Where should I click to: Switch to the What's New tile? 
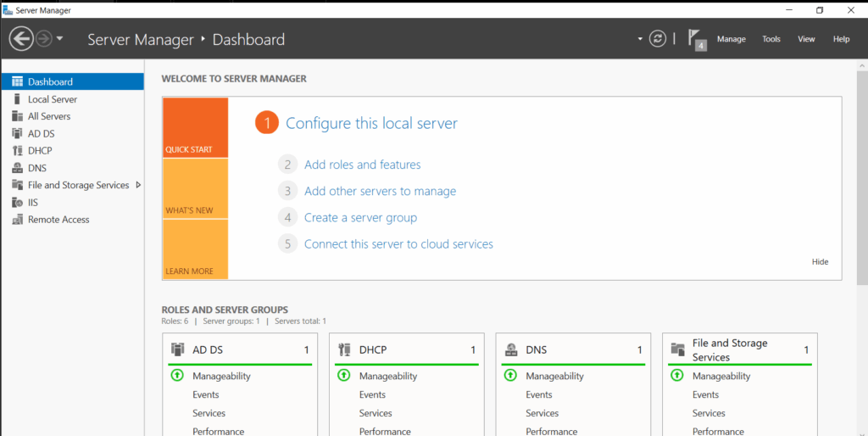click(195, 189)
